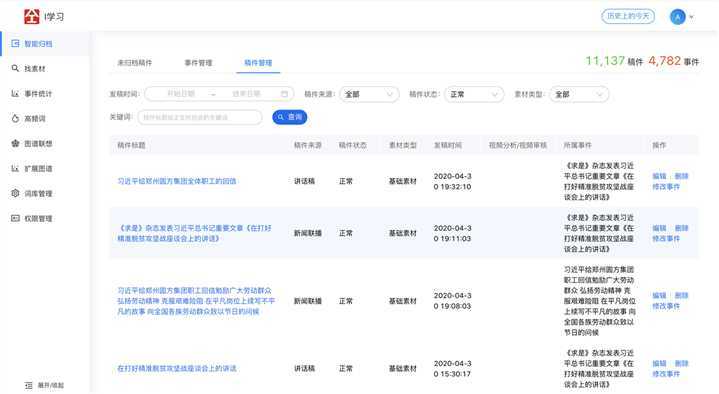Click the blue 查询 search button
Image resolution: width=719 pixels, height=394 pixels.
point(289,117)
